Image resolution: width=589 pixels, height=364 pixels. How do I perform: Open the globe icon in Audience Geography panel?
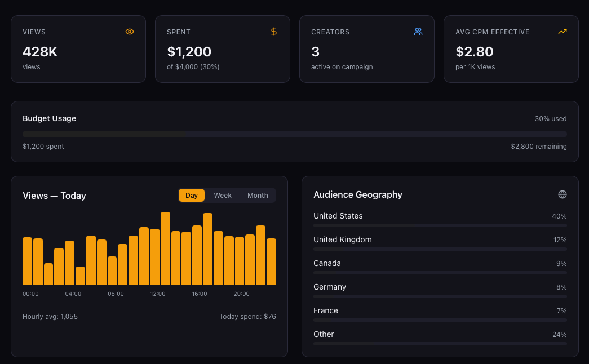pos(562,194)
